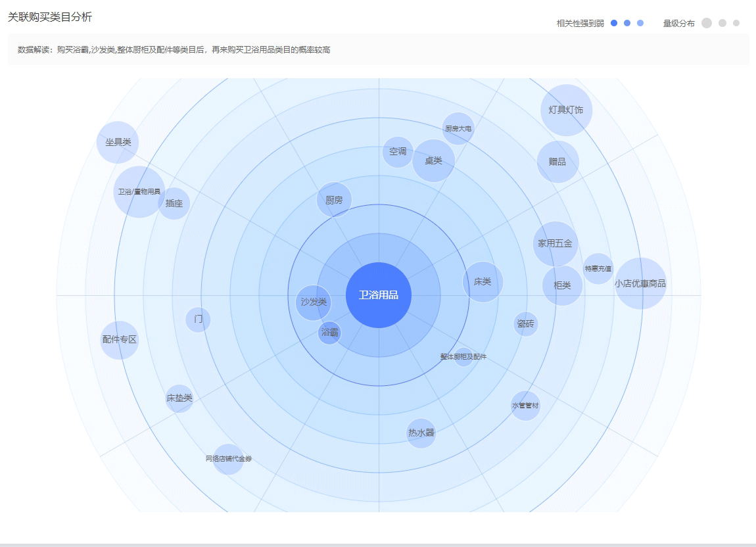
Task: Open the 厨房 bubble
Action: tap(334, 200)
